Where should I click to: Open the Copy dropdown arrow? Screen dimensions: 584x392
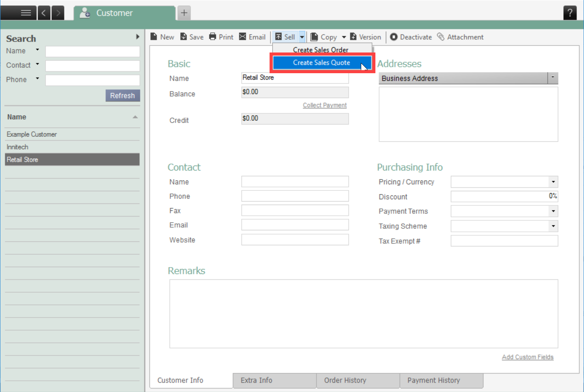tap(344, 37)
